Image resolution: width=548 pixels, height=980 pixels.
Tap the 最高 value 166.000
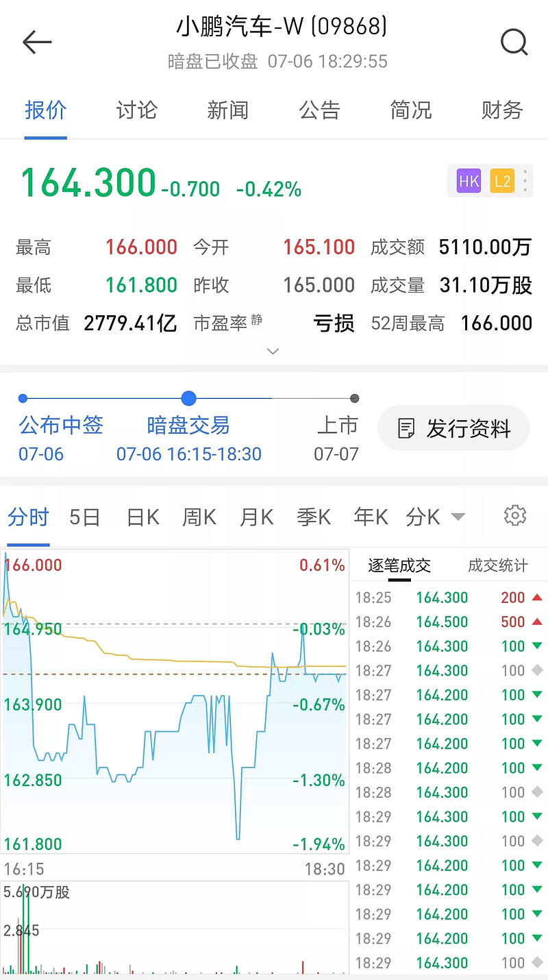[x=142, y=247]
